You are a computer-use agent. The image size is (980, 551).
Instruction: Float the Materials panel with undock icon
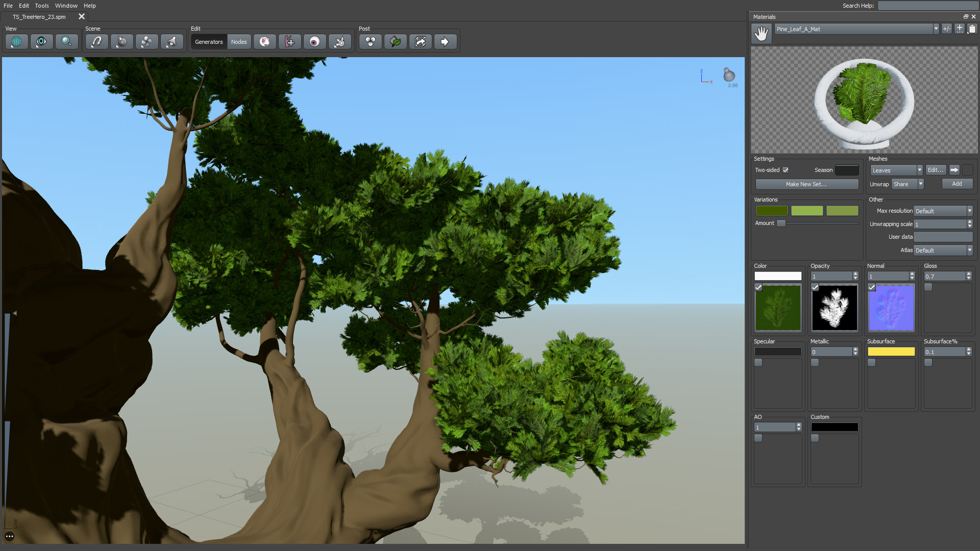click(966, 17)
